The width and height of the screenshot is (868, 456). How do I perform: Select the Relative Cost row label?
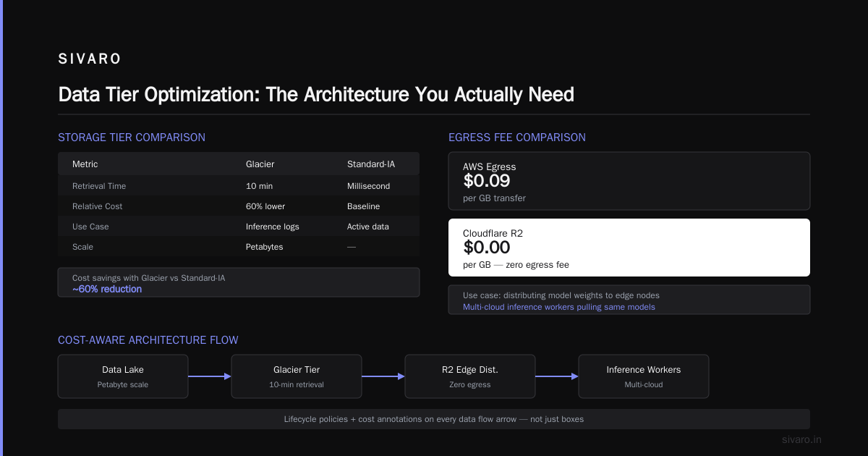98,206
